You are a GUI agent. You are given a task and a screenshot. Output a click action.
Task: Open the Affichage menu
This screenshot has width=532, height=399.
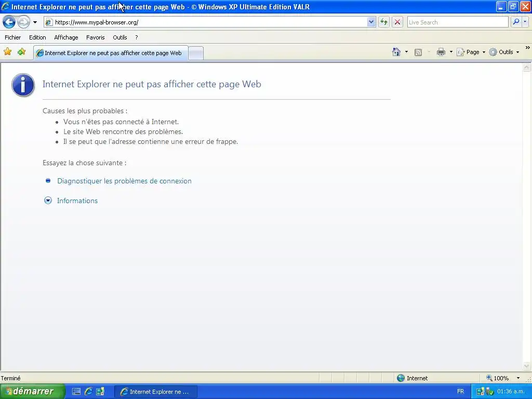point(66,37)
